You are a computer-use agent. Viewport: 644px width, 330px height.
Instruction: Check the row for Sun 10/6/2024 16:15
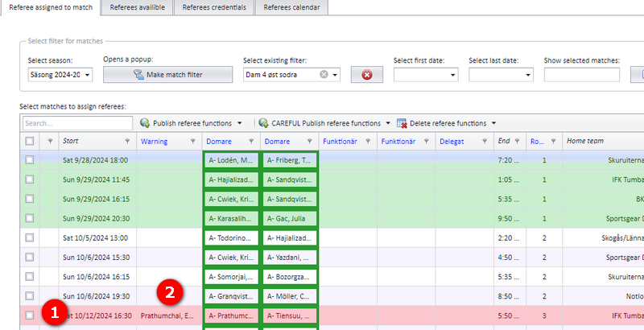coord(30,277)
